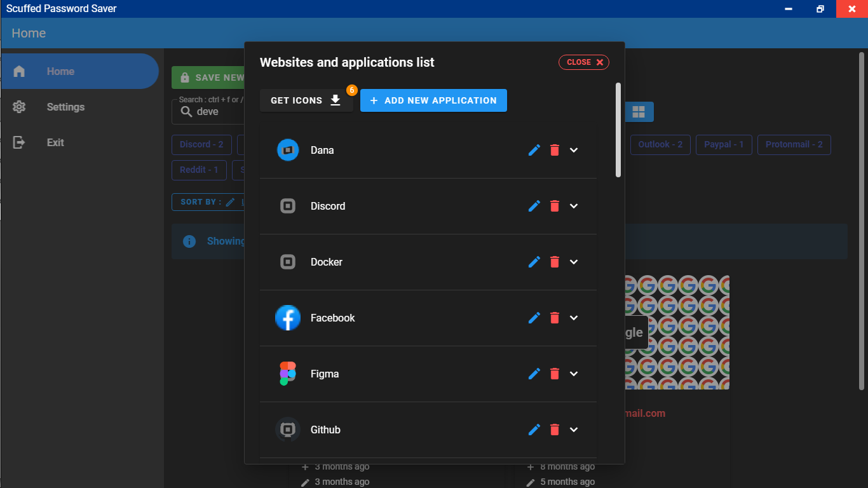Close the websites and applications dialog

(584, 62)
